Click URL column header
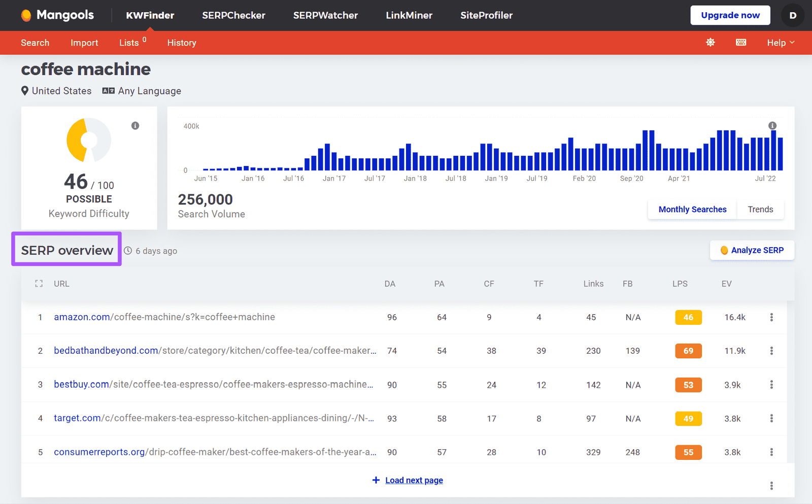 (61, 284)
